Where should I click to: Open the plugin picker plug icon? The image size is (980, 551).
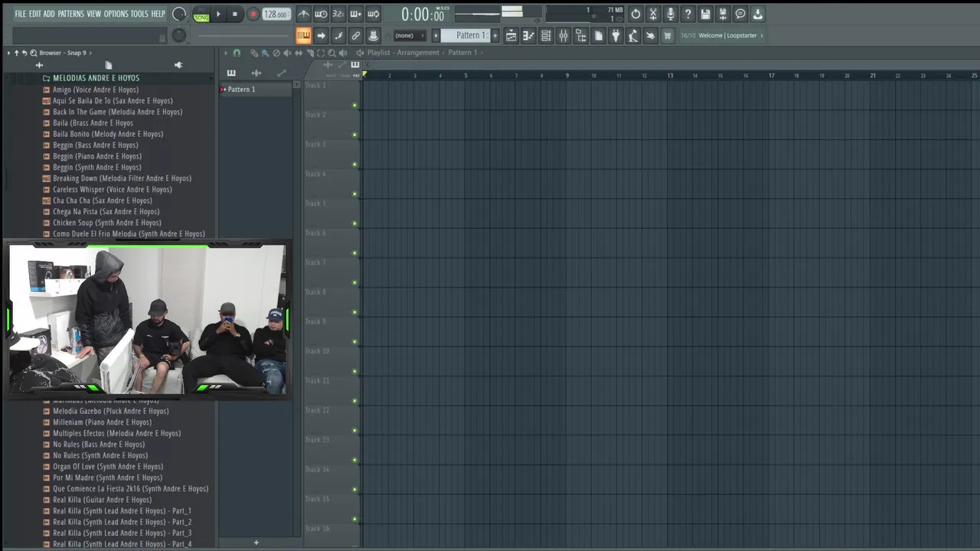[616, 35]
